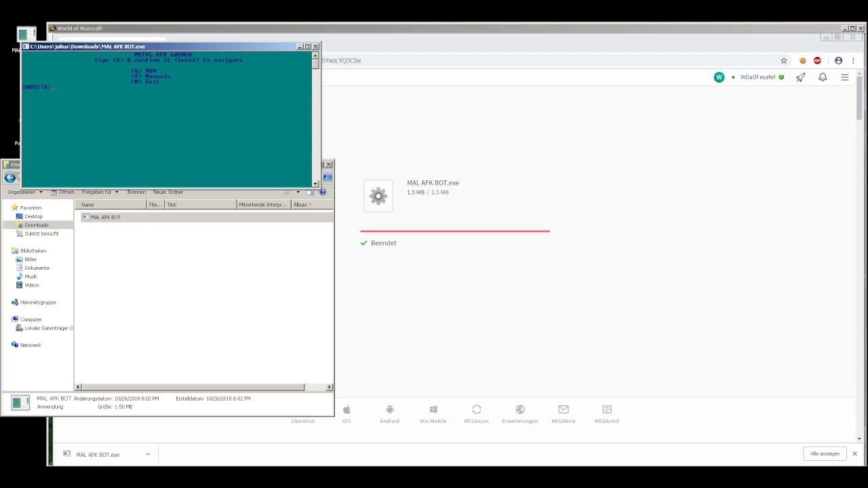Sort by Mitwirkende Interpreten column header

[x=264, y=205]
